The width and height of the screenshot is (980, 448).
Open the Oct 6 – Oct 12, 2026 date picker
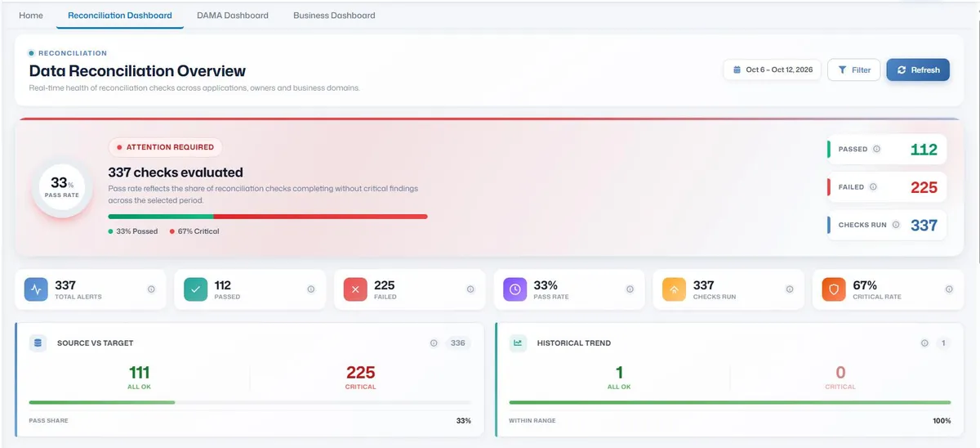click(x=772, y=70)
